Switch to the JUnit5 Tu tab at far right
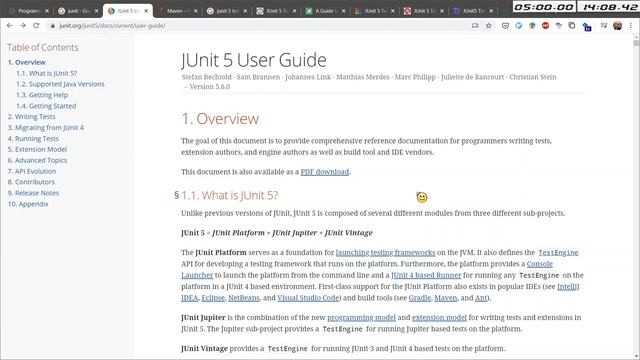Viewport: 640px width, 360px height. point(473,11)
